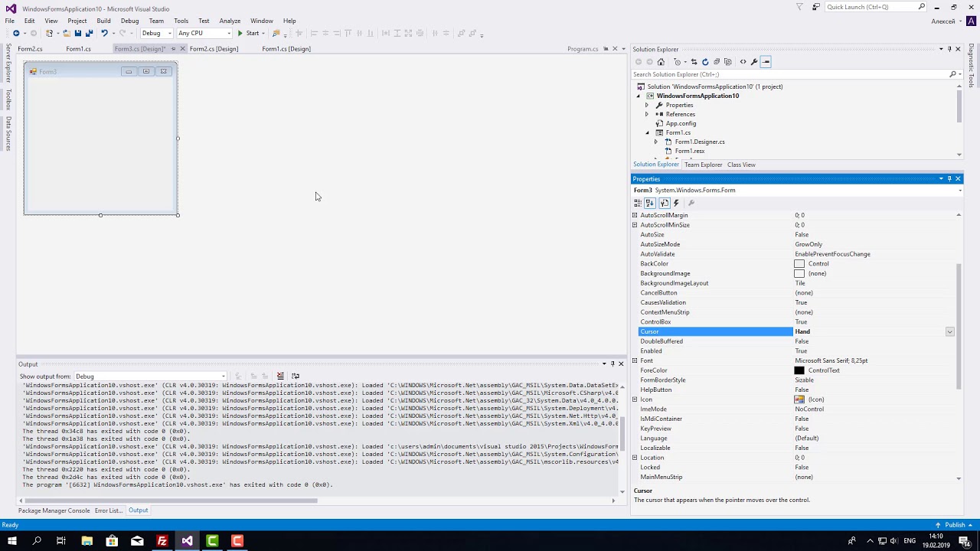980x551 pixels.
Task: Switch to the Program.cs tab
Action: coord(583,49)
